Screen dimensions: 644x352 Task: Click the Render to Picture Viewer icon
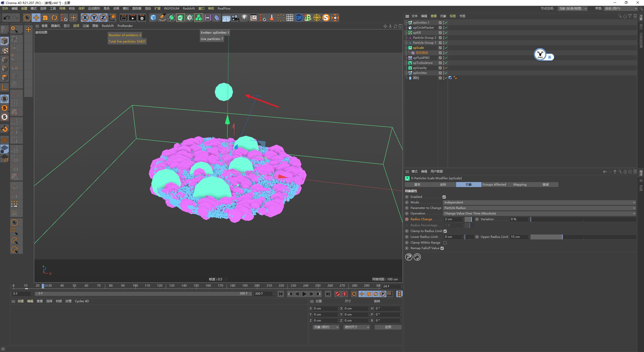point(133,18)
